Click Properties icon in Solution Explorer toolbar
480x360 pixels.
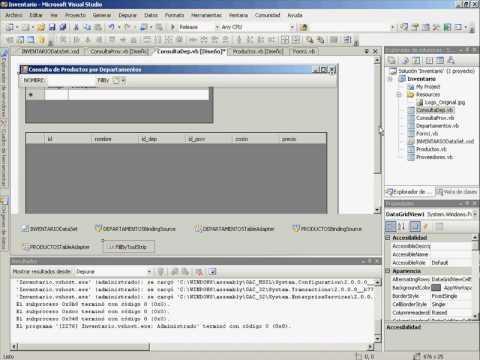click(x=391, y=60)
